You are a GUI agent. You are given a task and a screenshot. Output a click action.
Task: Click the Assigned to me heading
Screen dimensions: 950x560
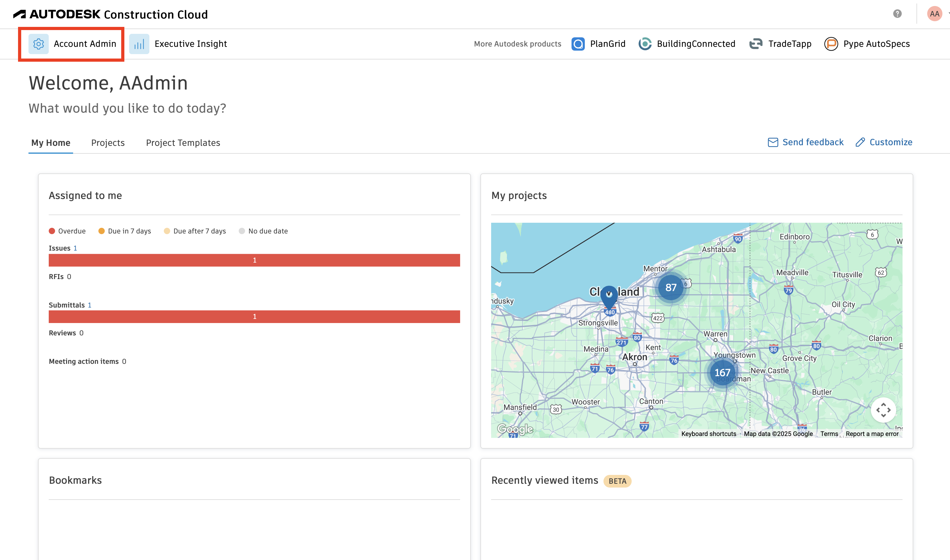click(x=85, y=196)
